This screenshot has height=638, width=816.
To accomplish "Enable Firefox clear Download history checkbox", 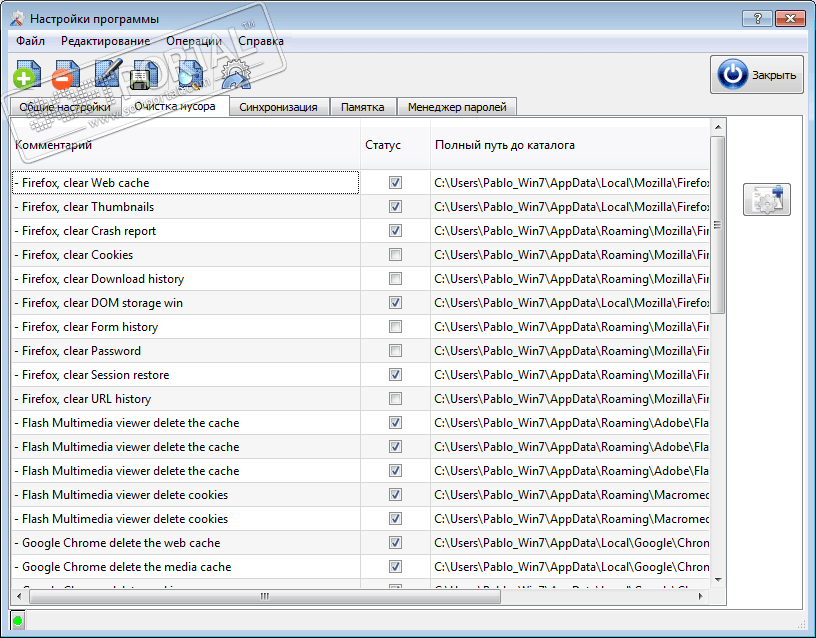I will pyautogui.click(x=396, y=278).
